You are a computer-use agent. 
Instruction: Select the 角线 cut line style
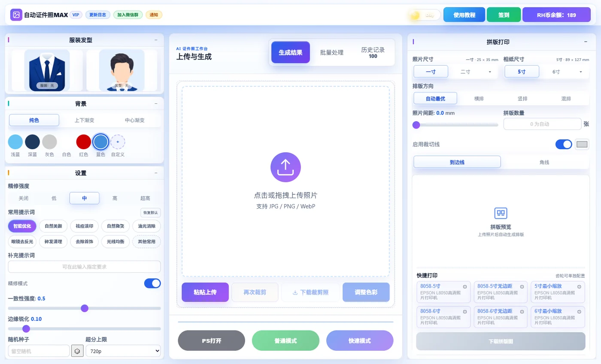pos(544,162)
